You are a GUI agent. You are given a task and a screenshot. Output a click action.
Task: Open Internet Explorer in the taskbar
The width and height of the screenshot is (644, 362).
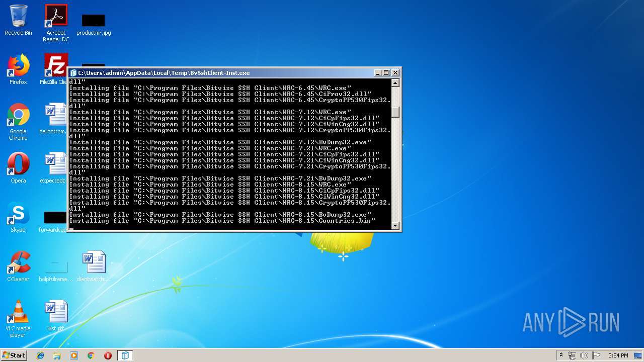point(40,355)
